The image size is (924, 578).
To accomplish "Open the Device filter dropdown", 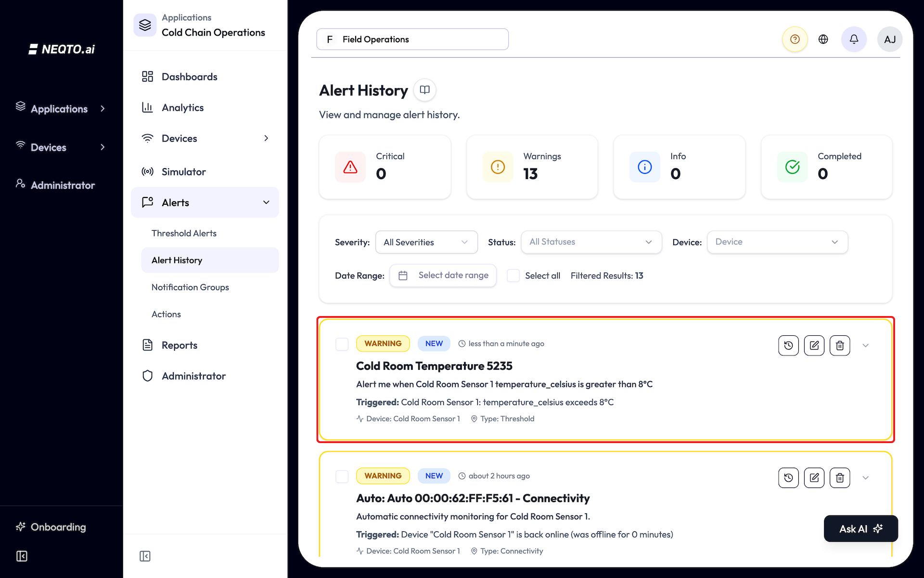I will (x=777, y=242).
